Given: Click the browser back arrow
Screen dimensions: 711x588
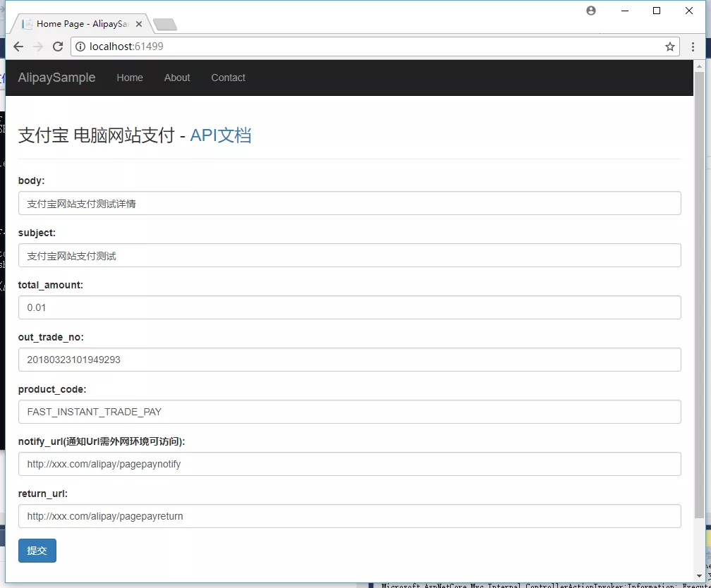Looking at the screenshot, I should [x=18, y=47].
